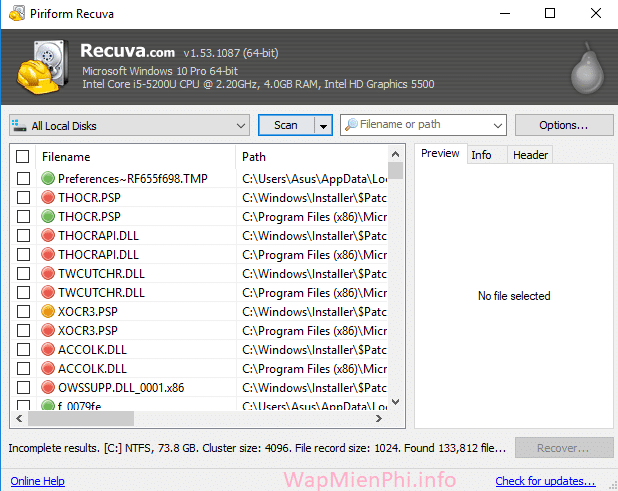Open the Options... dialog
Screen dimensions: 618x491
[x=564, y=125]
